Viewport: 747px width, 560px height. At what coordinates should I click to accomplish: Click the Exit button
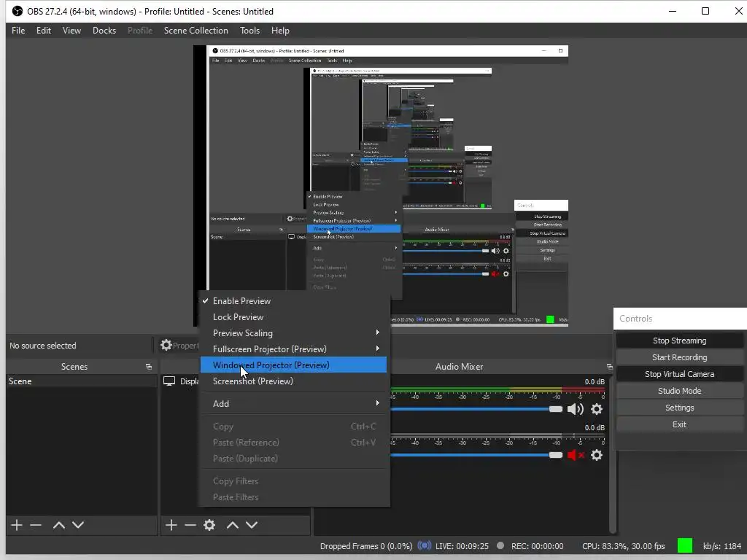679,424
